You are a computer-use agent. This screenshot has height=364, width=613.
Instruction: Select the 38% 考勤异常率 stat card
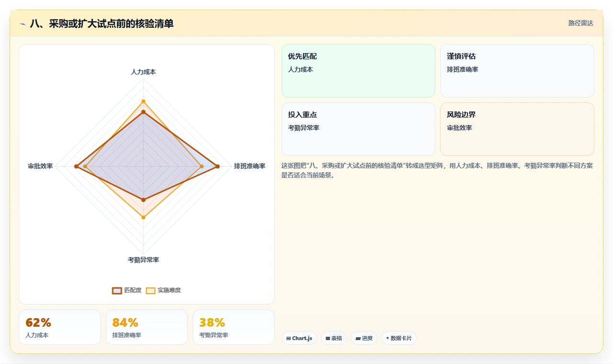click(234, 327)
